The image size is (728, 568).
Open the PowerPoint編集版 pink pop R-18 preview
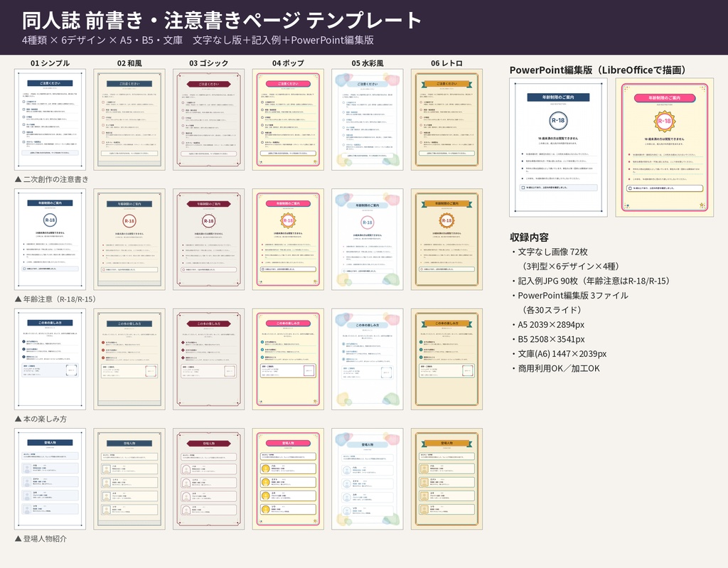pos(665,148)
